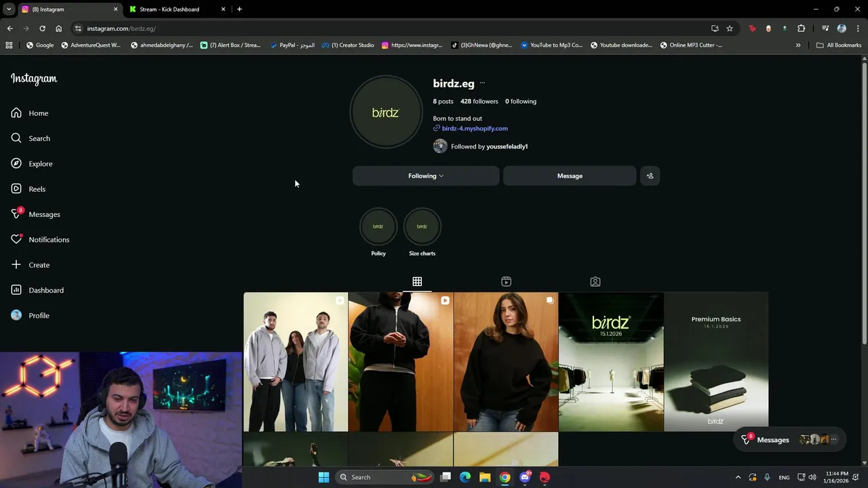The image size is (868, 488).
Task: Open the browser extensions menu
Action: (x=802, y=28)
